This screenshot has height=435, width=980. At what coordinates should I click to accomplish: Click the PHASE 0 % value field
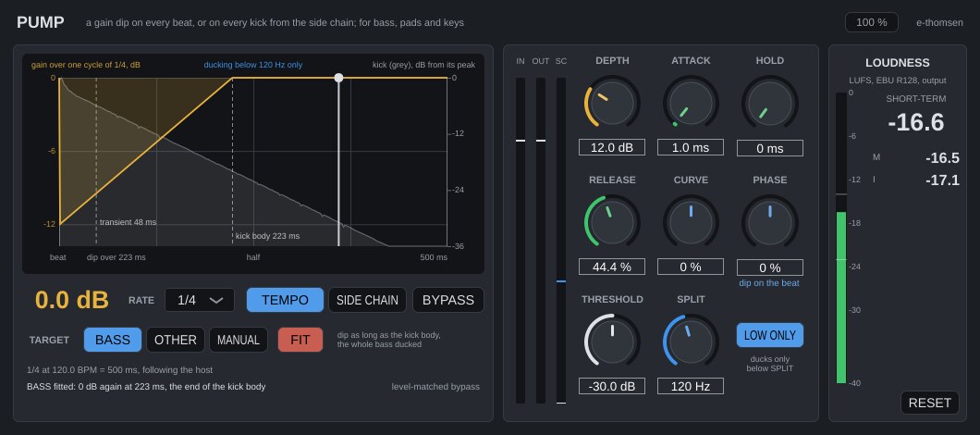coord(770,267)
